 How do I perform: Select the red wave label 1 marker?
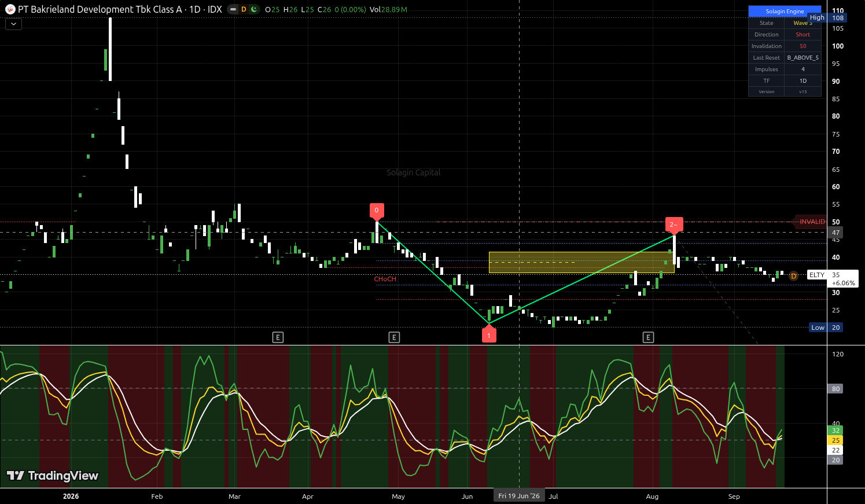point(489,334)
